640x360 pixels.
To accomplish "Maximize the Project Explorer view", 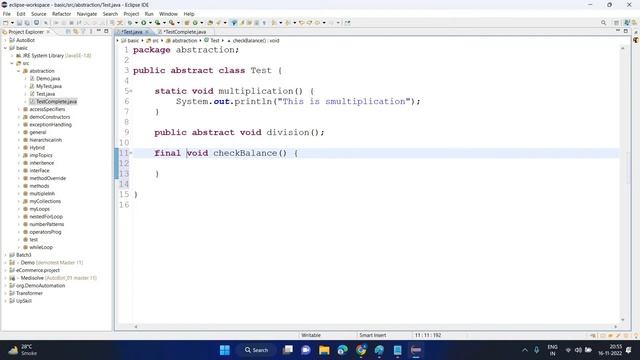I will pos(106,31).
